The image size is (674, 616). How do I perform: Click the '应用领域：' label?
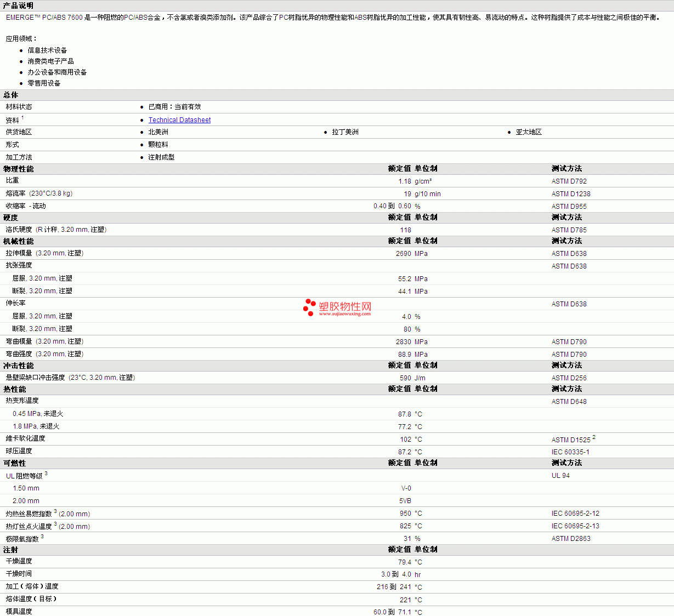[21, 39]
